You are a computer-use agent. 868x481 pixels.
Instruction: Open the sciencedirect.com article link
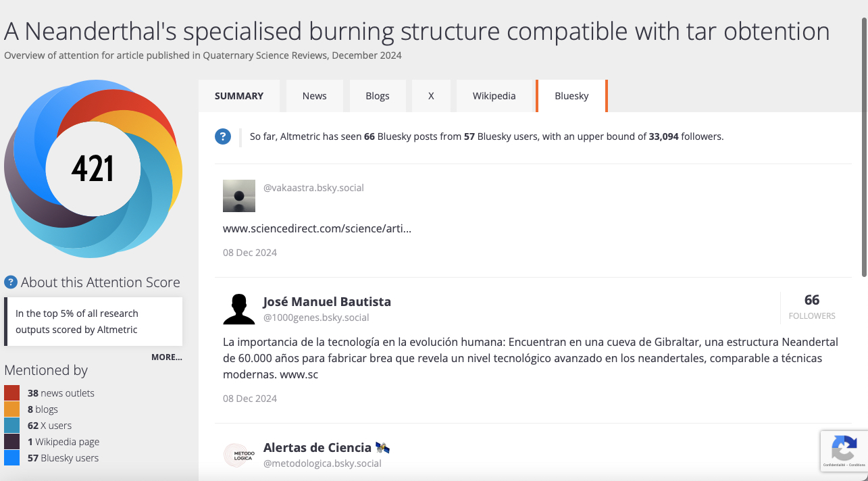[x=317, y=228]
